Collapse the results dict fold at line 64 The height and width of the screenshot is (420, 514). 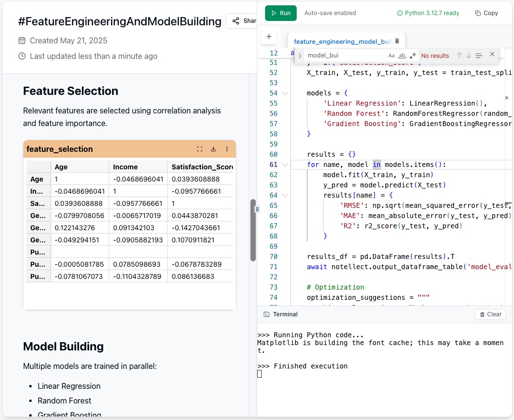(285, 196)
